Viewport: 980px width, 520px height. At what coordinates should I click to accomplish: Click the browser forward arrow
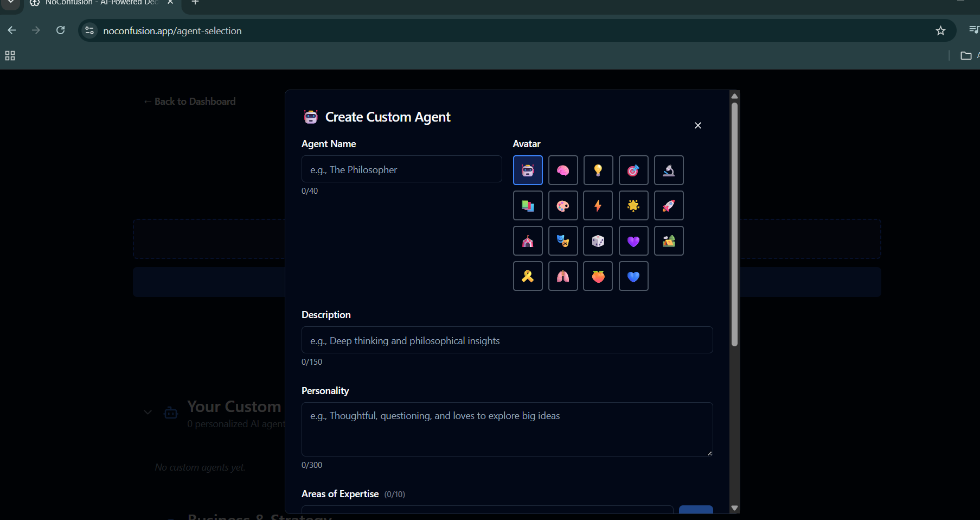pos(36,30)
